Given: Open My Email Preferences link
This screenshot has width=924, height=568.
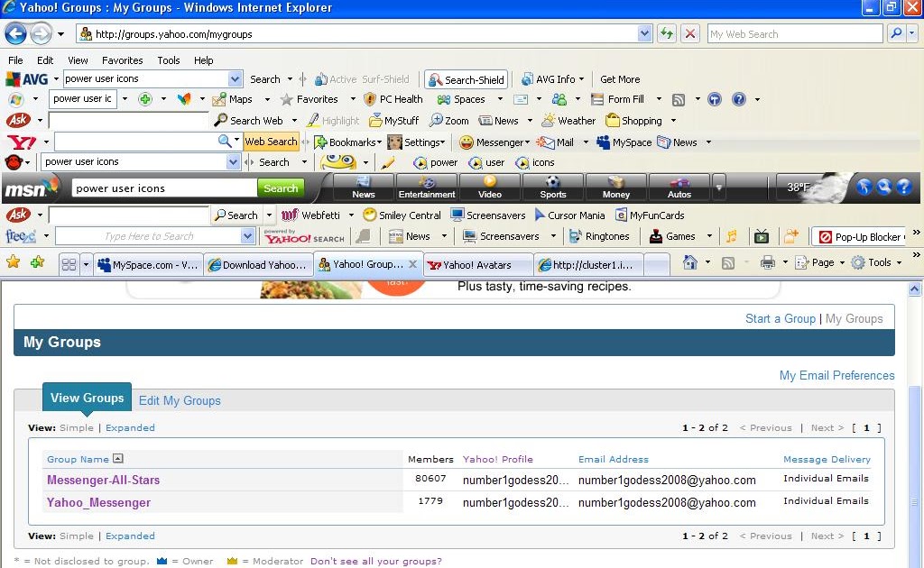Looking at the screenshot, I should point(836,376).
